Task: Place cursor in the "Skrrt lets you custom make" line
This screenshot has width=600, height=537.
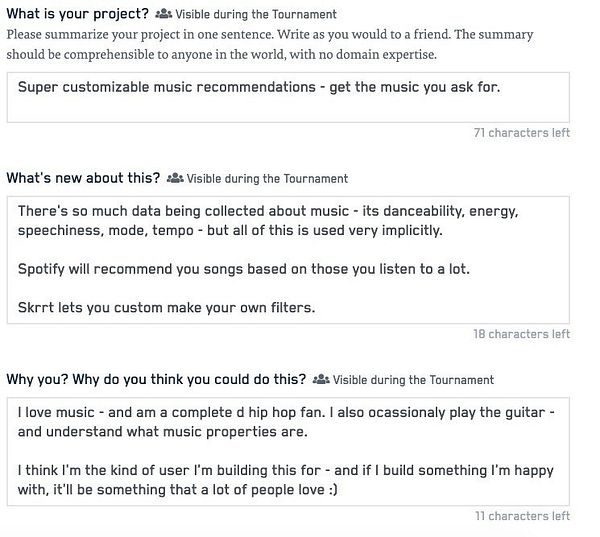Action: (166, 307)
